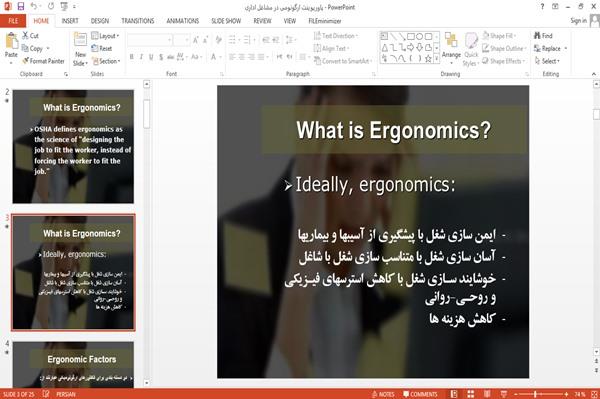
Task: Open the Shape Fill dropdown
Action: tap(499, 36)
